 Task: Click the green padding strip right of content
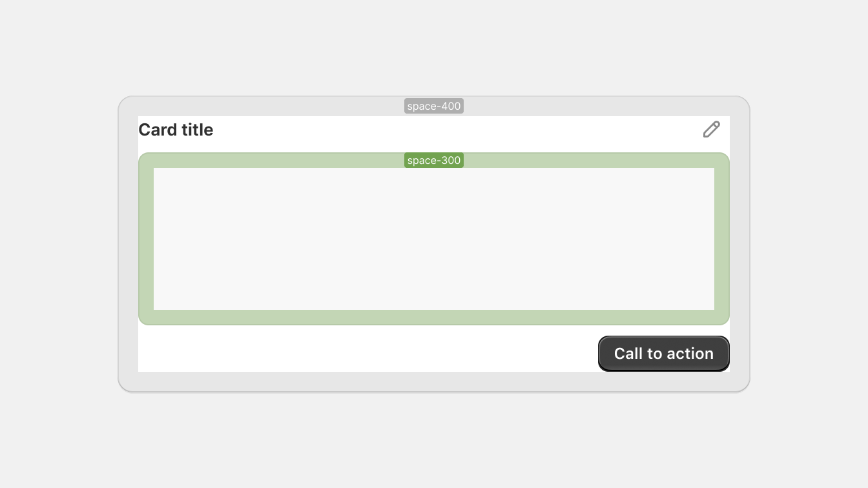coord(722,239)
